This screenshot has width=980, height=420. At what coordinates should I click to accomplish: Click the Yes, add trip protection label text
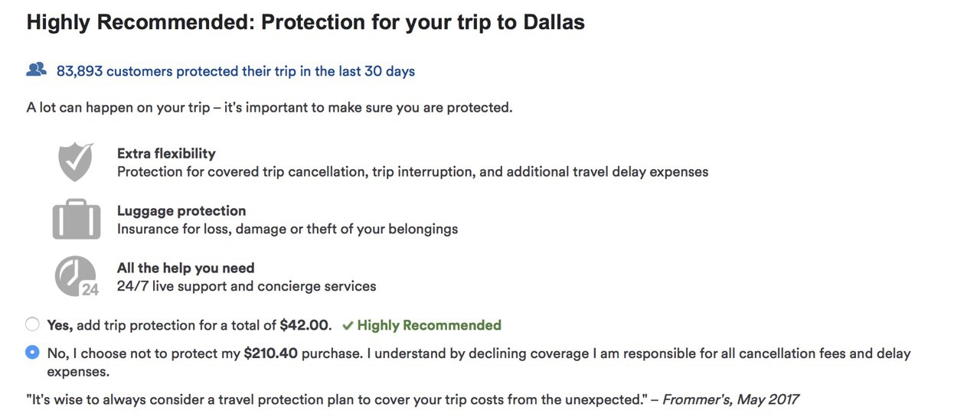(189, 325)
